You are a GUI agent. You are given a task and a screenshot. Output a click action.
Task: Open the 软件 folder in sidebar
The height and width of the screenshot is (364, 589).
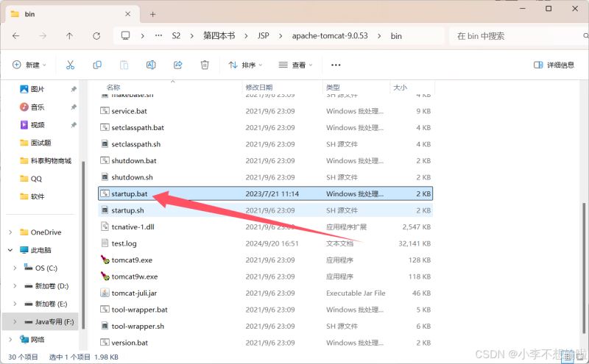tap(32, 196)
